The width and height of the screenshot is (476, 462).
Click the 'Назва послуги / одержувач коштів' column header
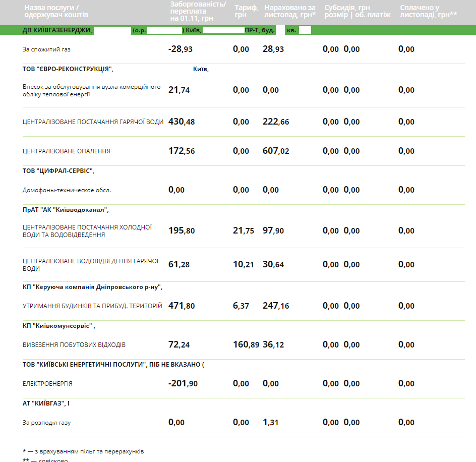[56, 11]
